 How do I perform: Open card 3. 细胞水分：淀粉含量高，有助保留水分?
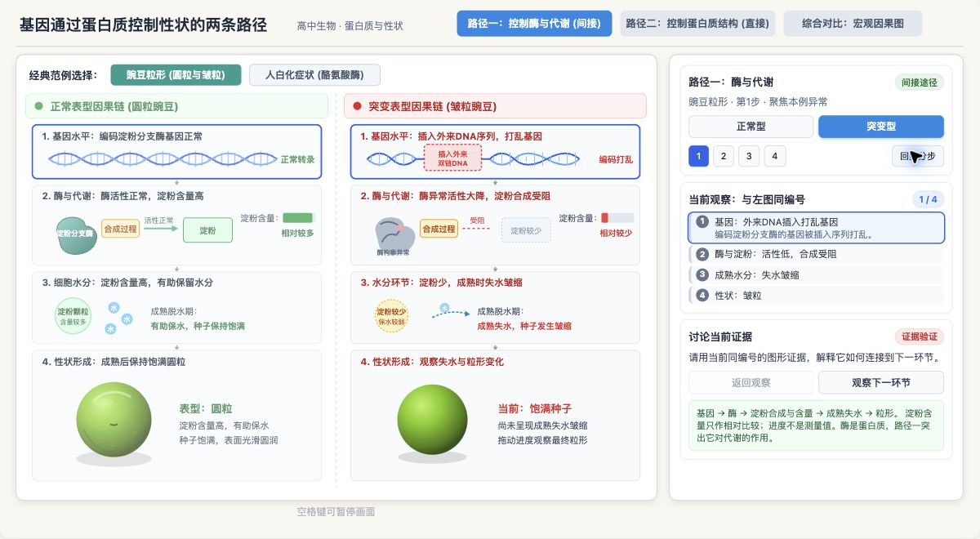click(x=176, y=307)
